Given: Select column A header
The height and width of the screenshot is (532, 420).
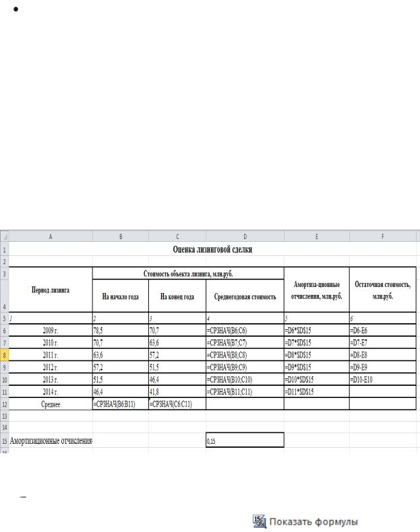Looking at the screenshot, I should click(x=51, y=236).
